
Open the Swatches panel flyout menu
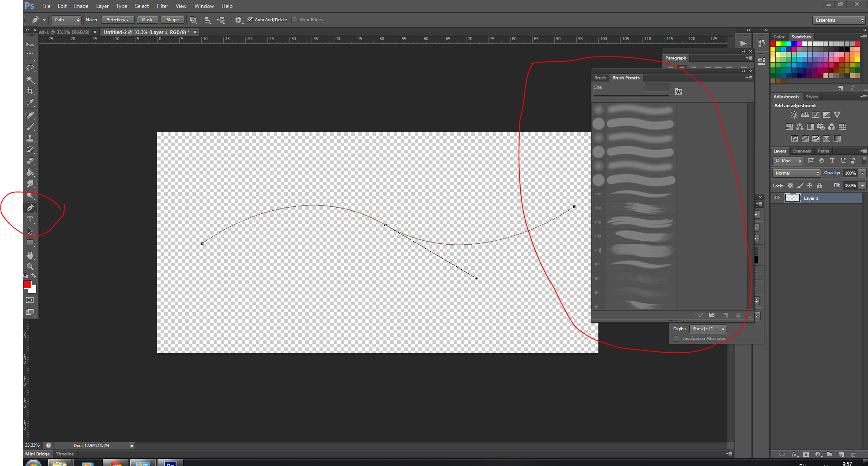coord(863,37)
